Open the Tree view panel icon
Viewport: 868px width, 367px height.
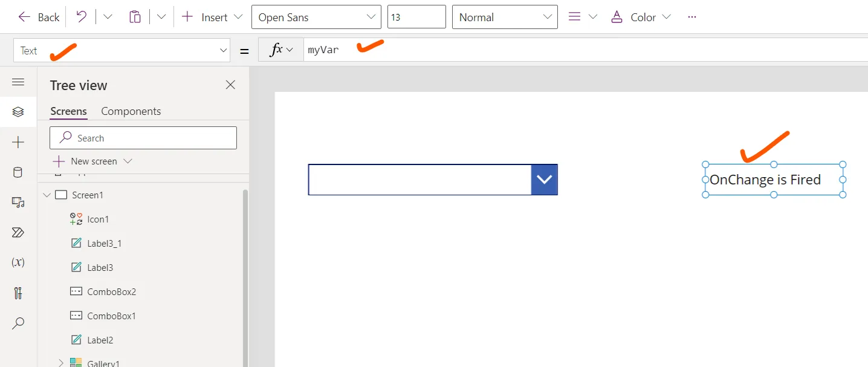click(x=18, y=112)
